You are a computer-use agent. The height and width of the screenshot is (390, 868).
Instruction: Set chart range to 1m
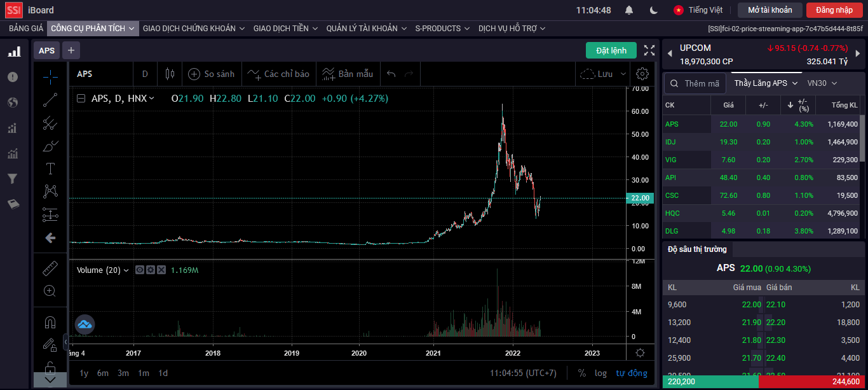[144, 373]
